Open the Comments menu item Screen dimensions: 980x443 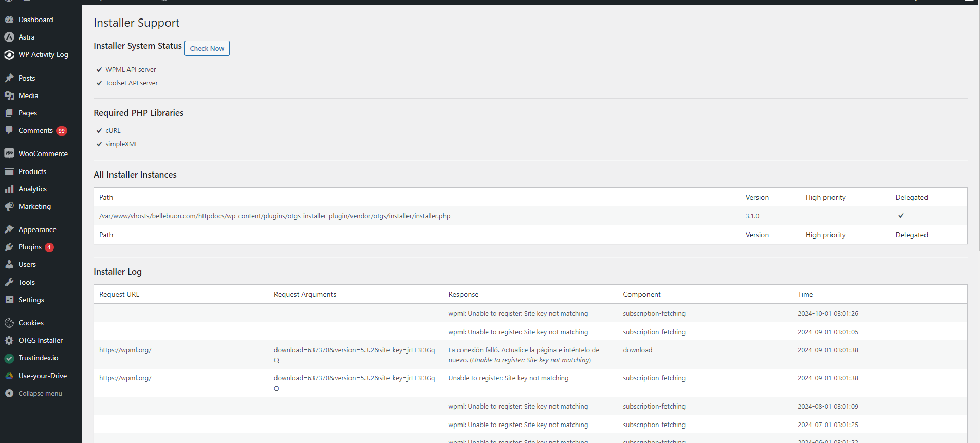pyautogui.click(x=35, y=130)
